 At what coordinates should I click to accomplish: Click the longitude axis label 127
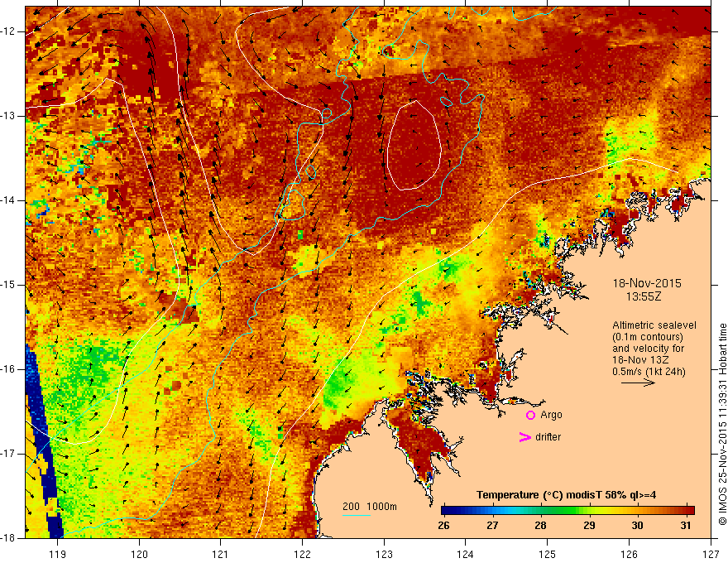[711, 554]
